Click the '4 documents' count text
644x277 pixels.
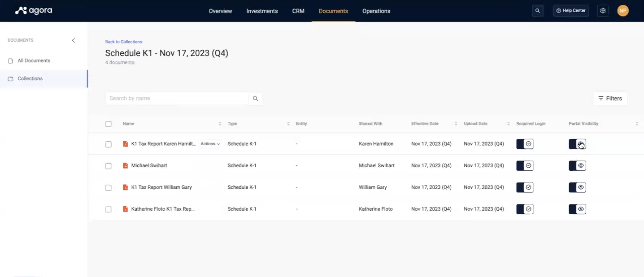(120, 63)
